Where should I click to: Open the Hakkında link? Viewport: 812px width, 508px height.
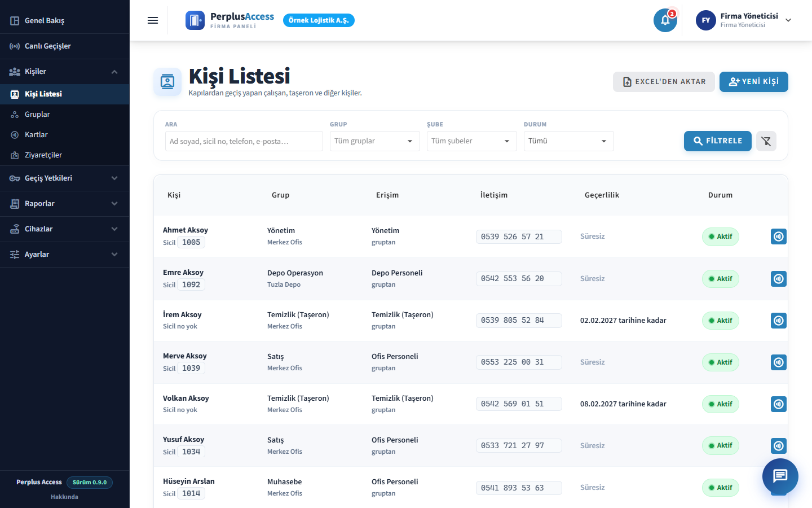point(64,497)
